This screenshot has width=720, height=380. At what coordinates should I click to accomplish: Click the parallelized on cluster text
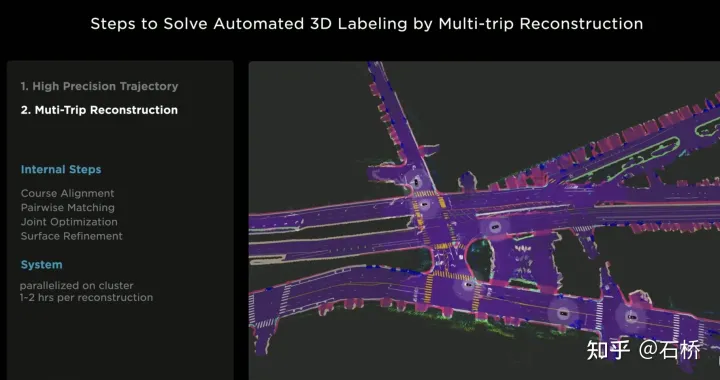(x=77, y=285)
